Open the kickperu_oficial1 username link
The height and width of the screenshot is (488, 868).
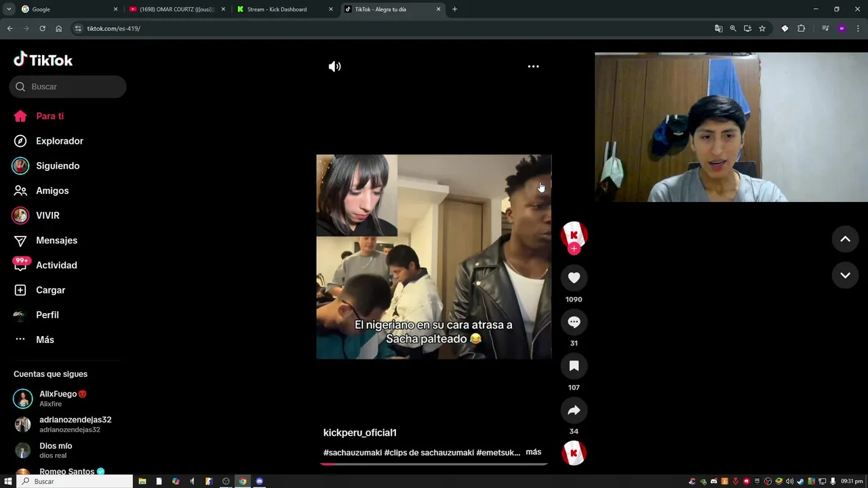tap(359, 432)
